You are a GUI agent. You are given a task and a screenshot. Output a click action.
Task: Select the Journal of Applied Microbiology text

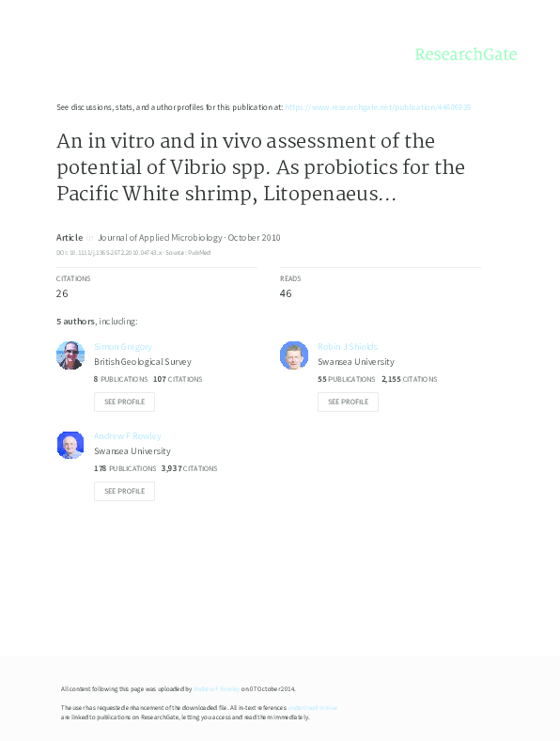pyautogui.click(x=160, y=237)
